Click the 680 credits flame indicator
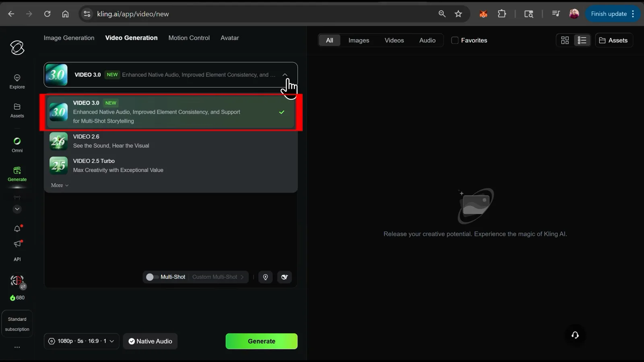644x362 pixels. (x=17, y=298)
